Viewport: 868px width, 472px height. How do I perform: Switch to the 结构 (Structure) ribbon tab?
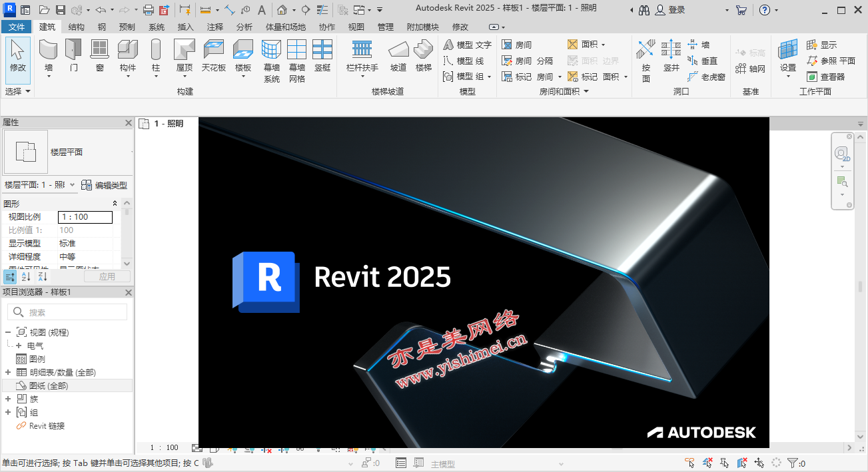(77, 27)
